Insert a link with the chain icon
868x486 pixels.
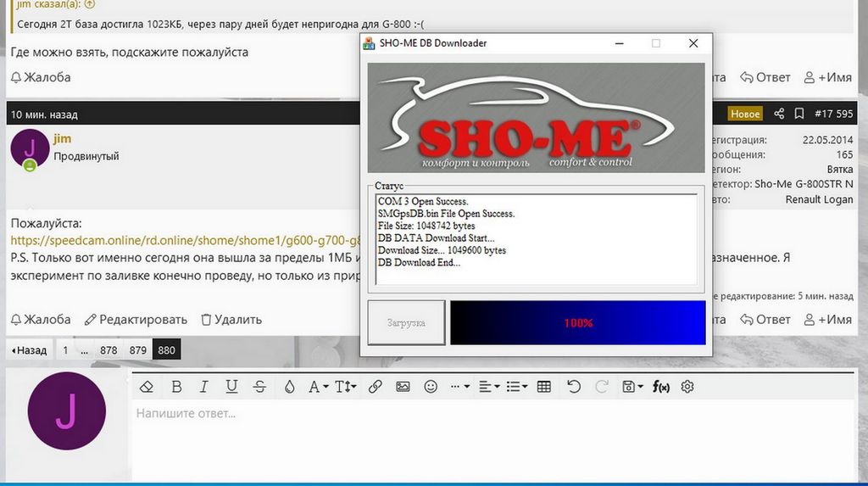coord(375,387)
